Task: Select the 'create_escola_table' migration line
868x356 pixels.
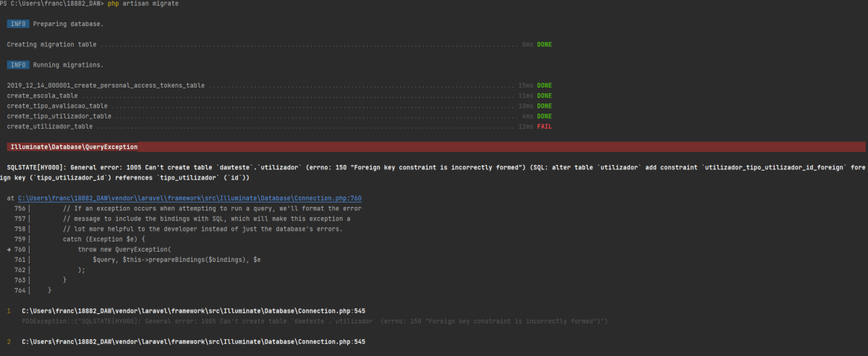Action: click(280, 96)
